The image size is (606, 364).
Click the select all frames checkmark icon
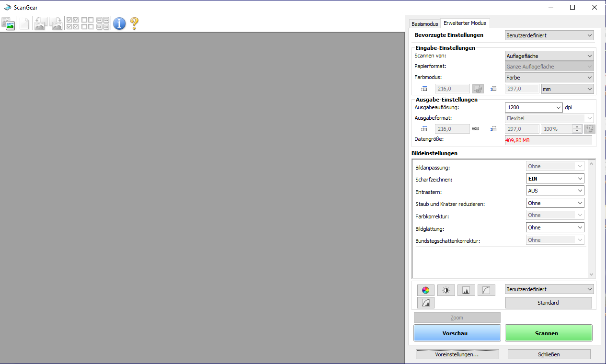73,23
